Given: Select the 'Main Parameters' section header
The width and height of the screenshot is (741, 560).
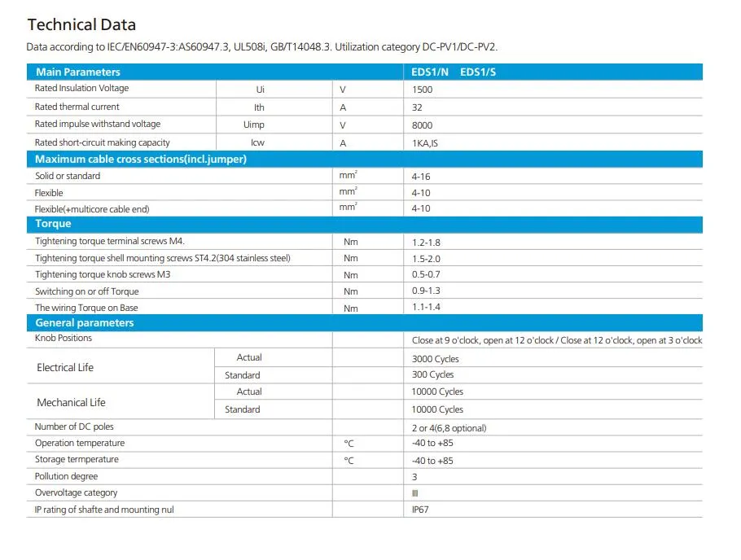Looking at the screenshot, I should click(77, 72).
